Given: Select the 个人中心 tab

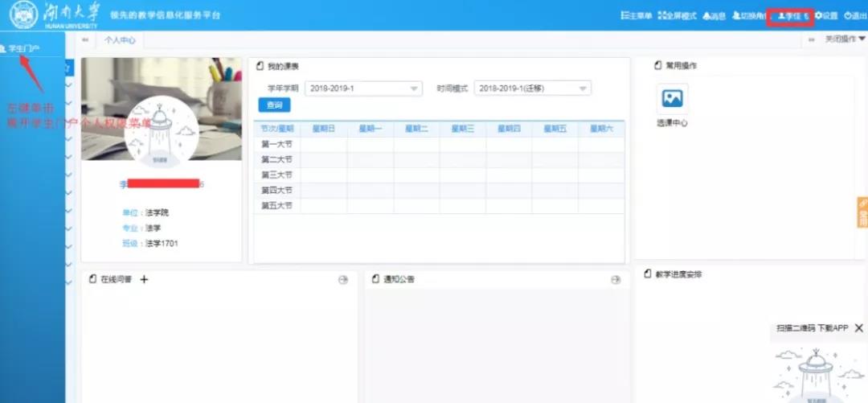Looking at the screenshot, I should [x=120, y=39].
